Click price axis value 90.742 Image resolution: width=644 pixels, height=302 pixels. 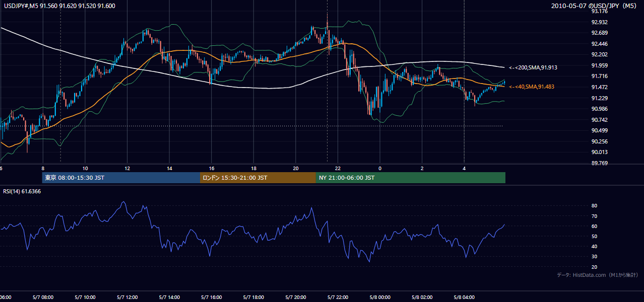(x=599, y=120)
